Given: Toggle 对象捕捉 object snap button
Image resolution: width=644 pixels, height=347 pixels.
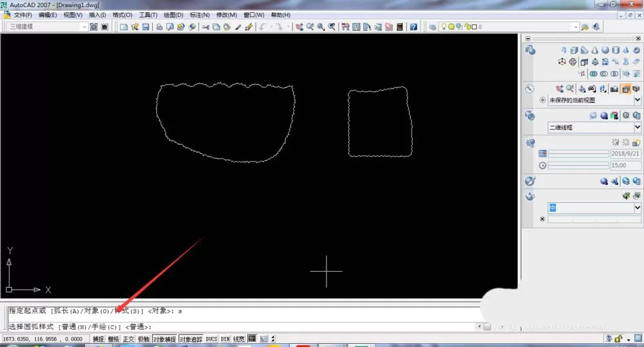Looking at the screenshot, I should [164, 339].
